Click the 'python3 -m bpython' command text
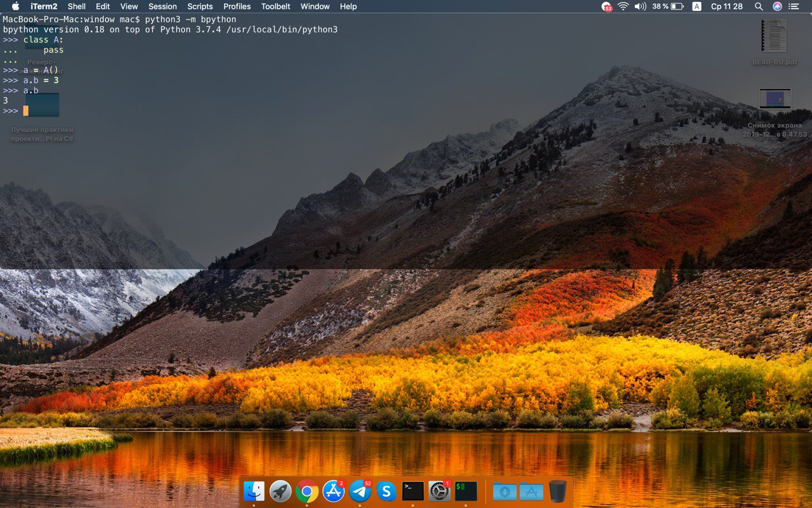 point(190,20)
